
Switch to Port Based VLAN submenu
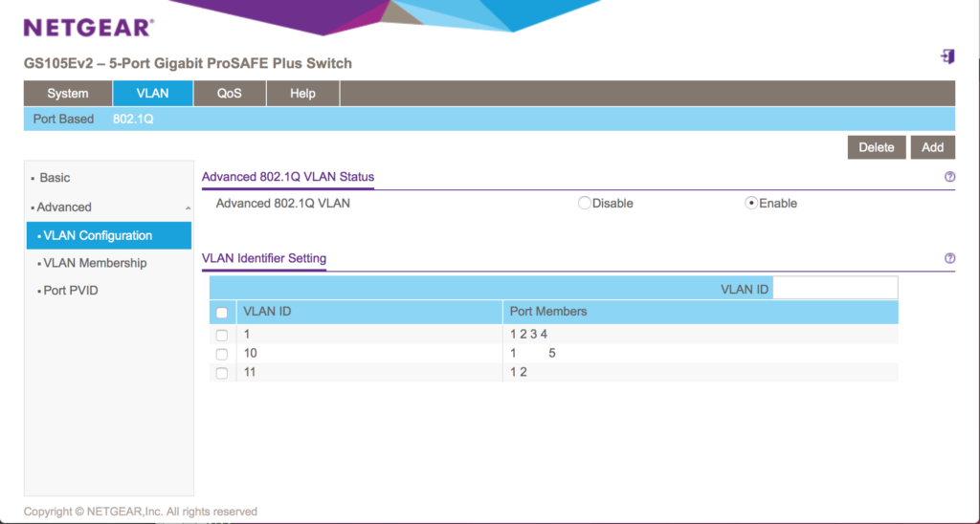[x=63, y=119]
